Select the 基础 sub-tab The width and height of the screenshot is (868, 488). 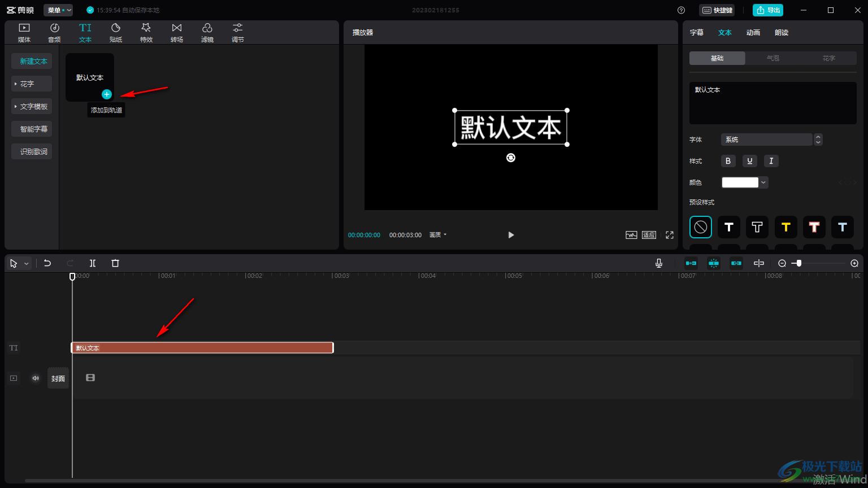[x=717, y=58]
